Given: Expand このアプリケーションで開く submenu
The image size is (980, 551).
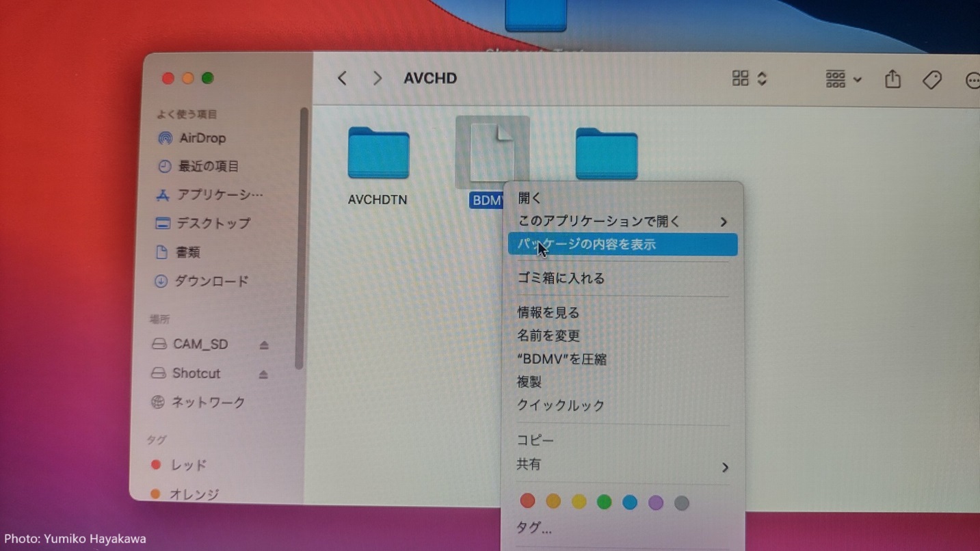Looking at the screenshot, I should [622, 221].
